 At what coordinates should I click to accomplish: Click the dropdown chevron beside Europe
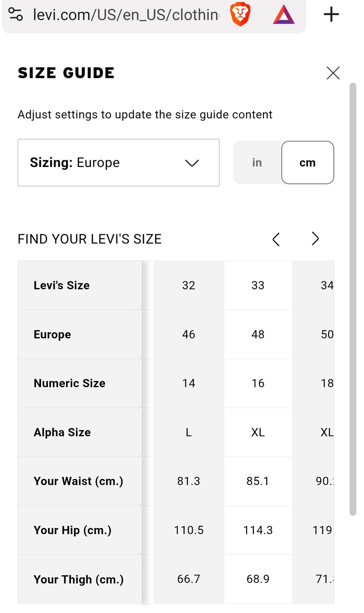pos(192,163)
